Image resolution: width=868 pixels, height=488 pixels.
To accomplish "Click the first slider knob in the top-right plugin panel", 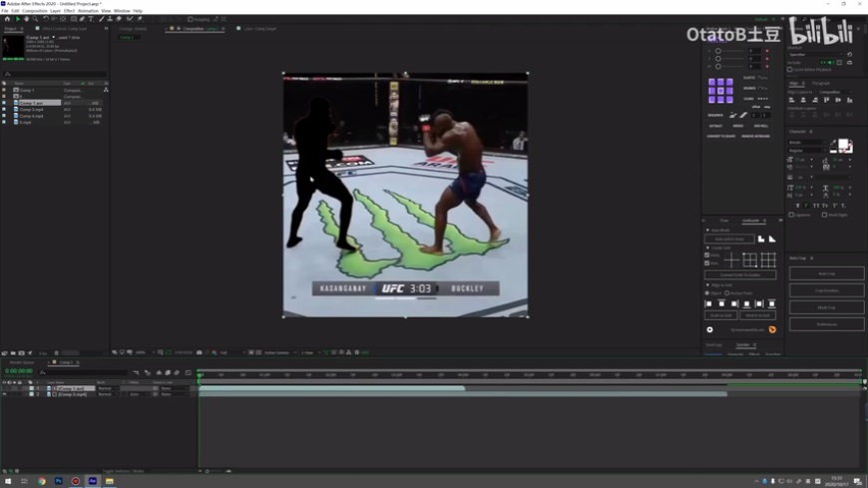I will (718, 51).
